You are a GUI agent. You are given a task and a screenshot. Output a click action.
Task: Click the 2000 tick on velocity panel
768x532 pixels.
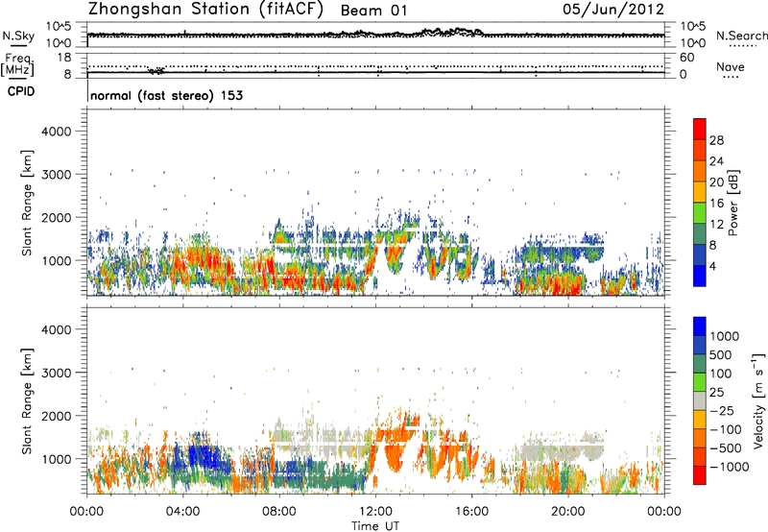click(x=57, y=416)
